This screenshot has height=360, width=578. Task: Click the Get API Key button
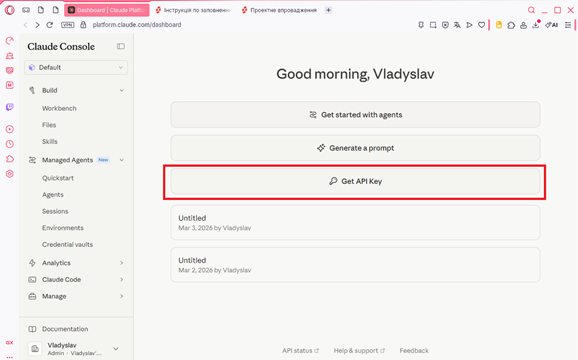point(355,181)
